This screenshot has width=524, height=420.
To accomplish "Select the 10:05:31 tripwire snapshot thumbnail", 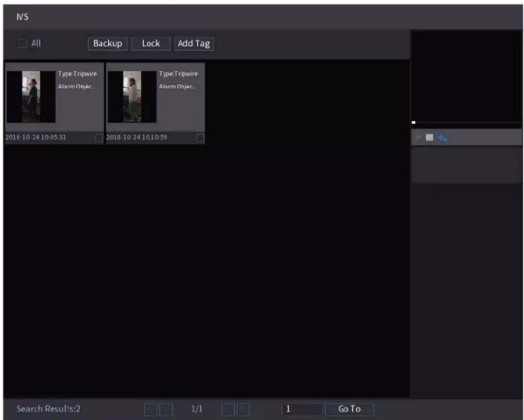I will (x=31, y=97).
